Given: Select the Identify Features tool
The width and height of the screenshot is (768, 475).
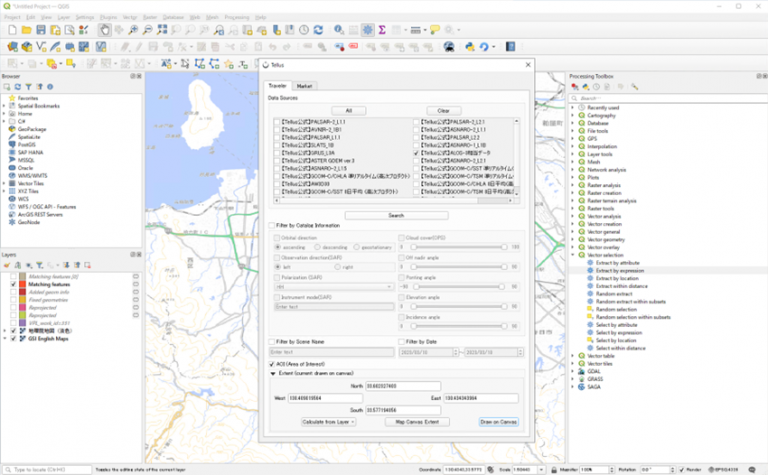Looking at the screenshot, I should (338, 30).
